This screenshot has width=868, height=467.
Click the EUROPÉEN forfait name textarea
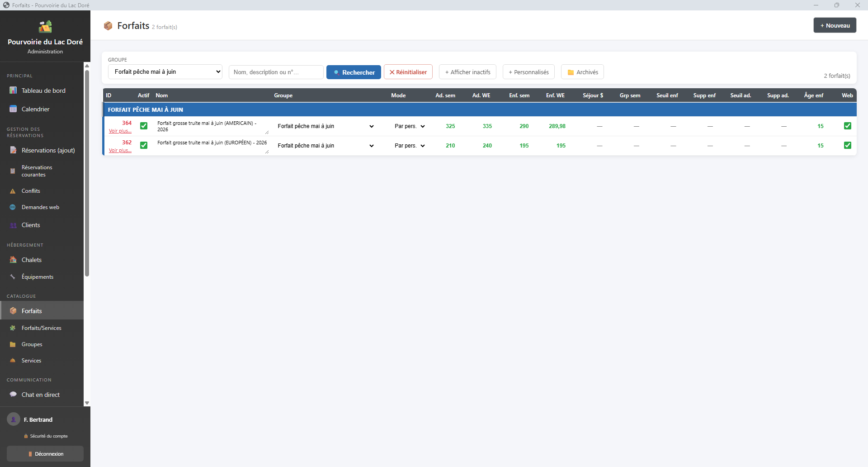[x=212, y=146]
